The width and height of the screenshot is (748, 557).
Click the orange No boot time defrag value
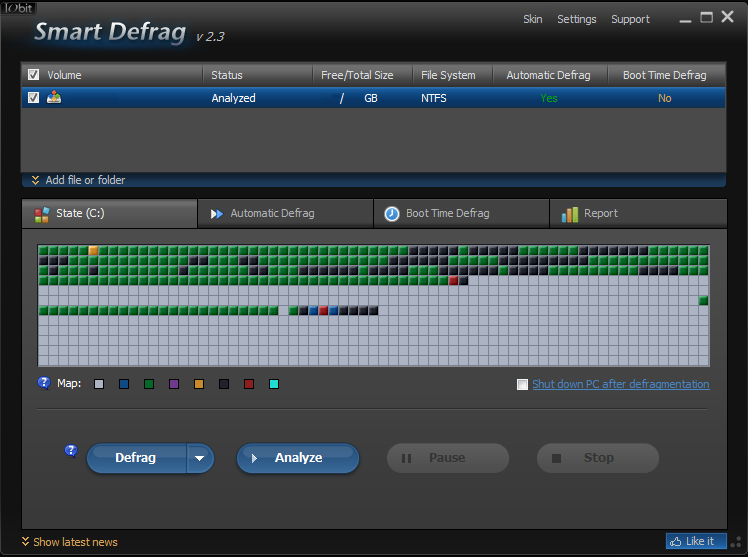[665, 98]
